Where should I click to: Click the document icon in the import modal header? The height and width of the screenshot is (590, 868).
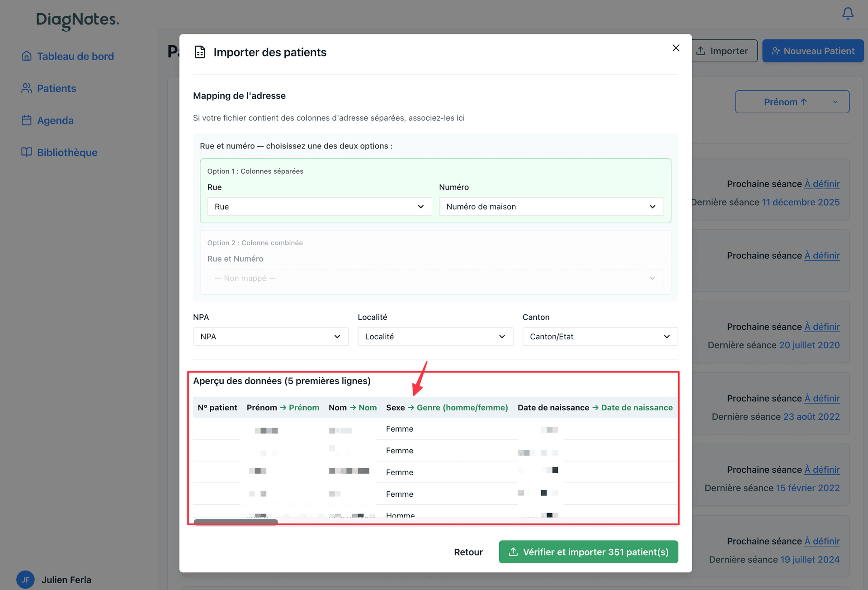(x=199, y=52)
